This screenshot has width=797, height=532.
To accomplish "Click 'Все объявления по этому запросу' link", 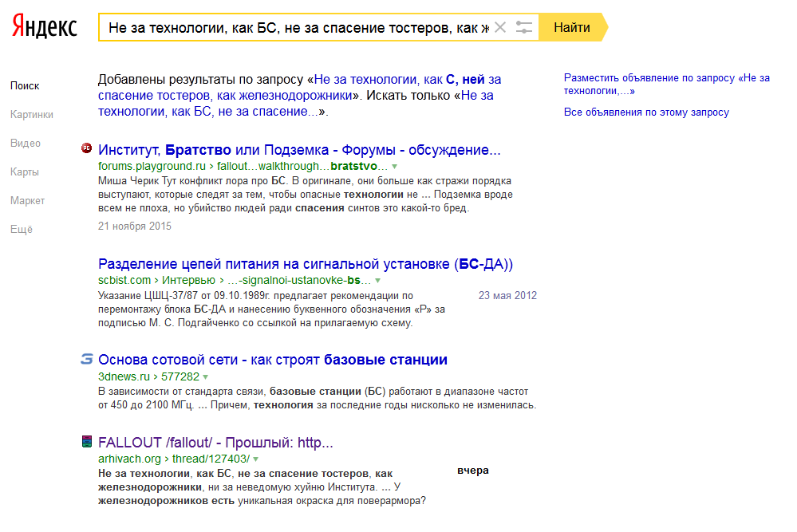I will [x=646, y=112].
